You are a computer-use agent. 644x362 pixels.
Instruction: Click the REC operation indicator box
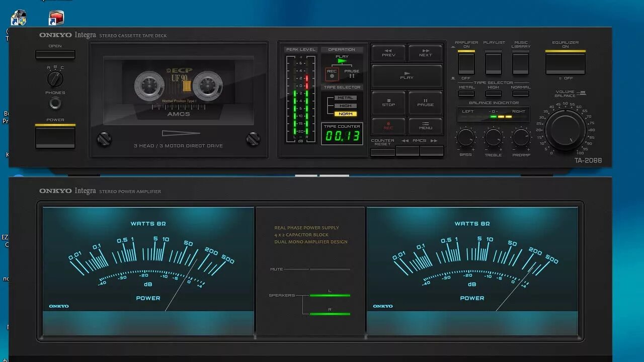pyautogui.click(x=332, y=74)
